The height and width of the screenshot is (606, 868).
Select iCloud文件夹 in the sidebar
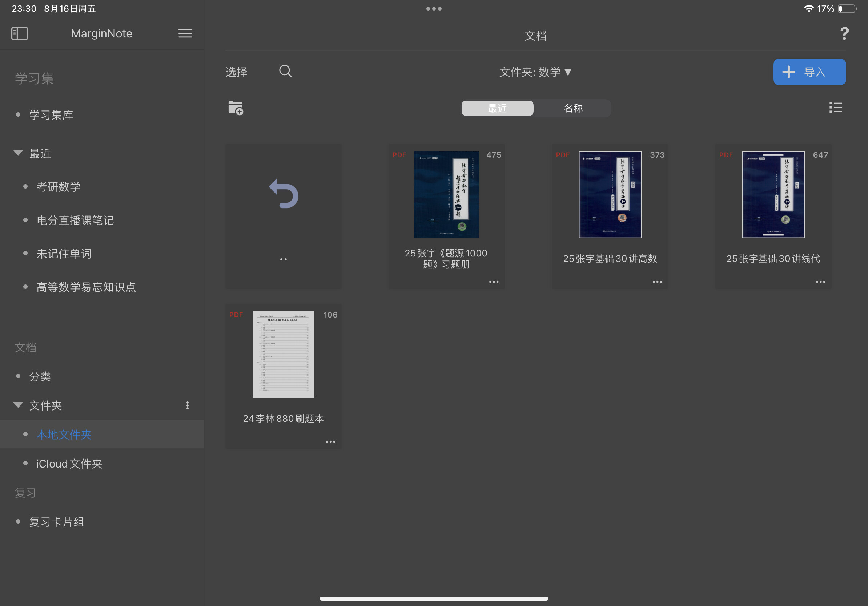tap(69, 464)
